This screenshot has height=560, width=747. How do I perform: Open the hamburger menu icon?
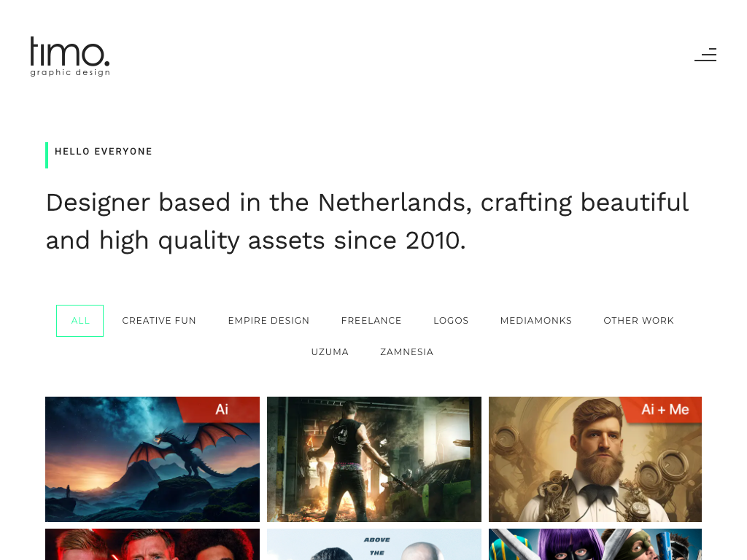[705, 55]
